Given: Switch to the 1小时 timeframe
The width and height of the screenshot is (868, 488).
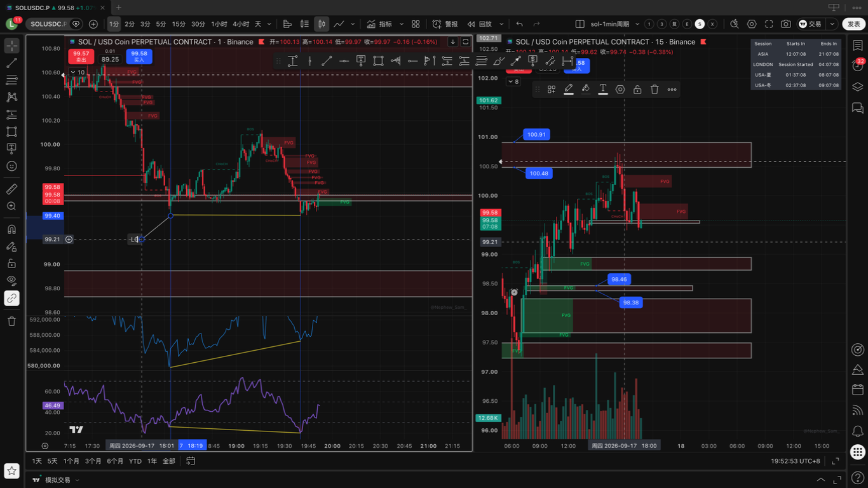Looking at the screenshot, I should (219, 24).
